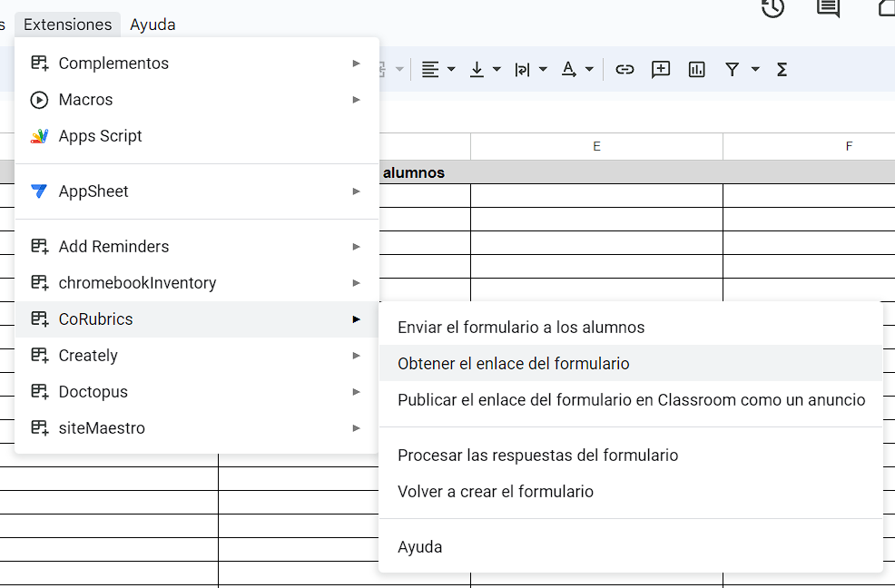Open horizontal align dropdown arrow

tap(451, 70)
